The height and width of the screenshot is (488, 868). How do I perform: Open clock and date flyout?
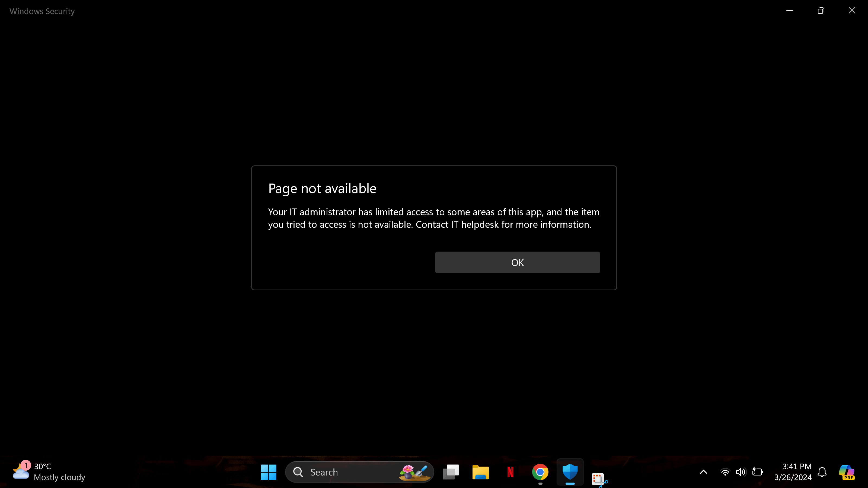click(793, 472)
